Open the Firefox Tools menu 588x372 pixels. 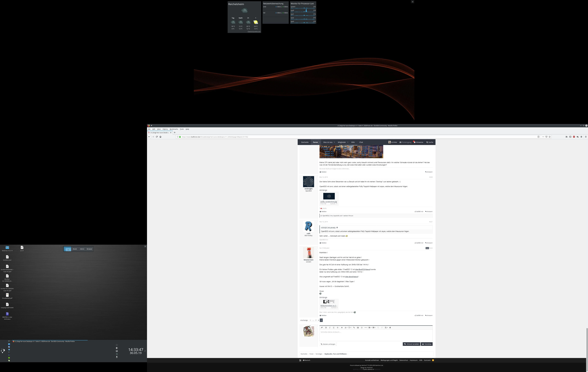point(182,129)
